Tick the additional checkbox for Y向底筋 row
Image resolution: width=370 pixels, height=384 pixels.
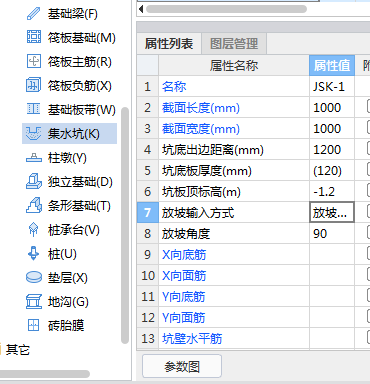pyautogui.click(x=368, y=295)
